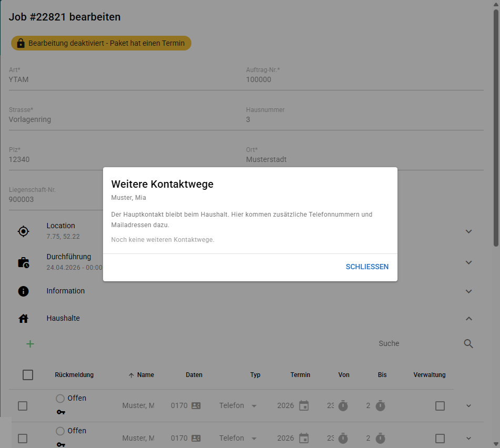Sort table by Von column
The width and height of the screenshot is (500, 448).
[344, 375]
